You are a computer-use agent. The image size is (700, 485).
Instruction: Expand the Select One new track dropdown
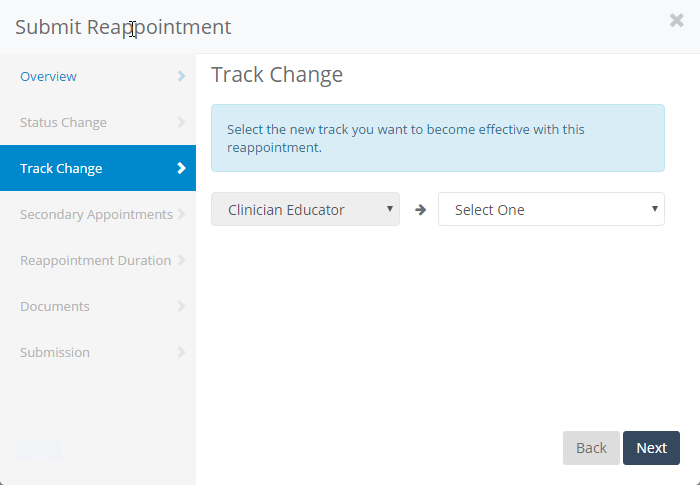(x=551, y=210)
